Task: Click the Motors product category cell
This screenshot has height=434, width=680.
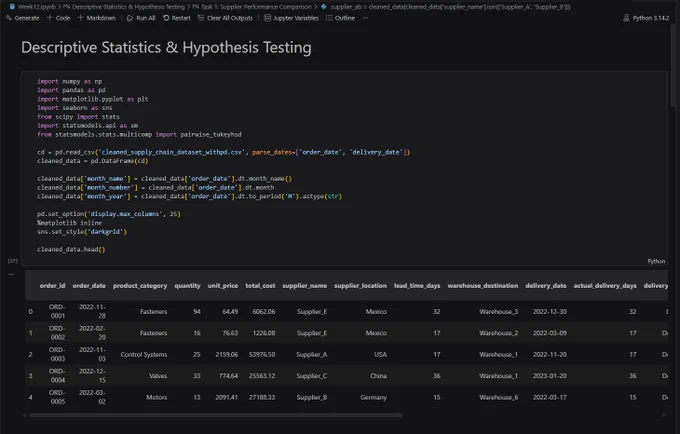Action: (157, 397)
